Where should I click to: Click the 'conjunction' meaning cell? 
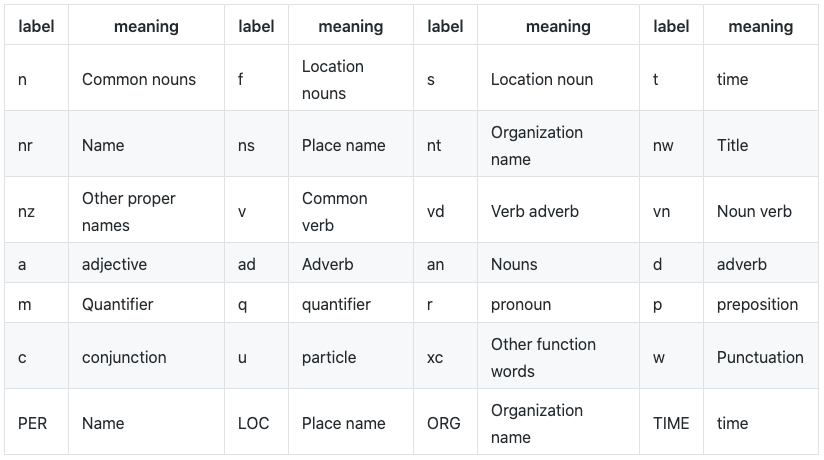[x=124, y=357]
